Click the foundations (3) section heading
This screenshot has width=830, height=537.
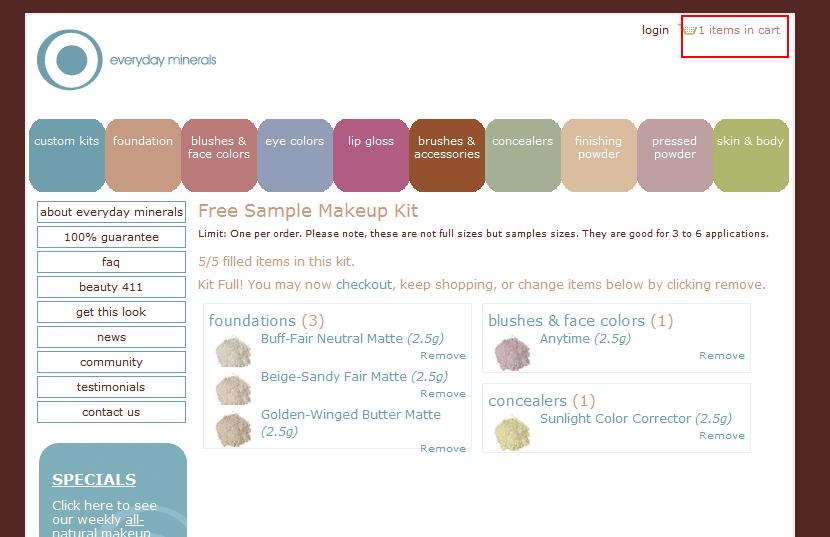click(266, 321)
